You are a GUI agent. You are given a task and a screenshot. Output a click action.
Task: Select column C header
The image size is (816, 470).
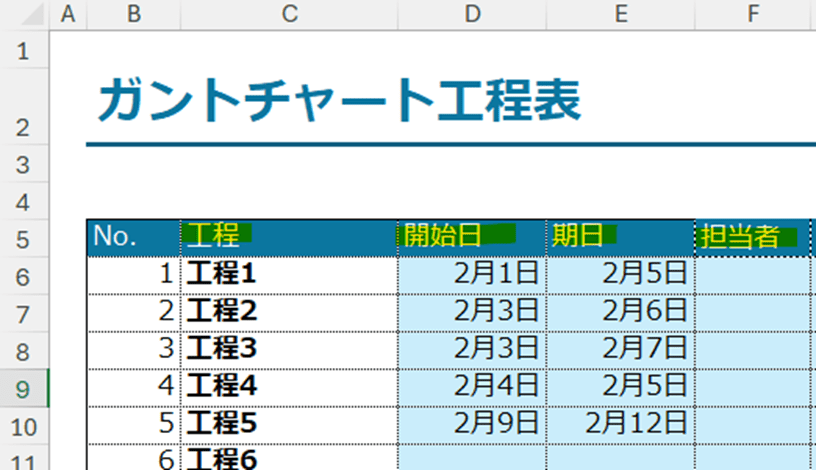coord(289,14)
